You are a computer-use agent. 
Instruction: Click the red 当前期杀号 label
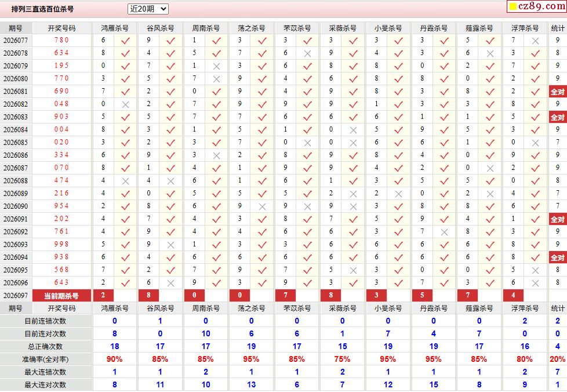[x=61, y=296]
